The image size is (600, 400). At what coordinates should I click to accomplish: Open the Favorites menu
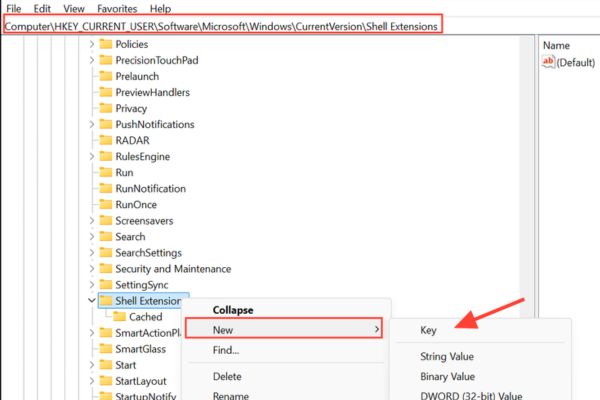tap(118, 8)
